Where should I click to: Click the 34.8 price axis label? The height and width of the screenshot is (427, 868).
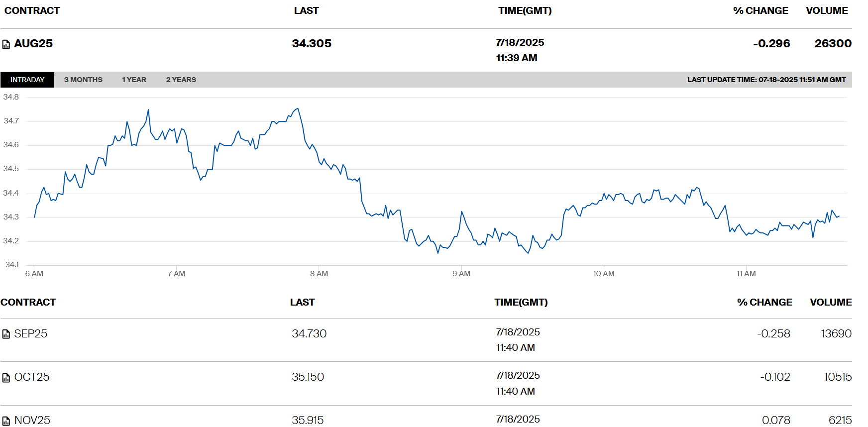[x=11, y=97]
